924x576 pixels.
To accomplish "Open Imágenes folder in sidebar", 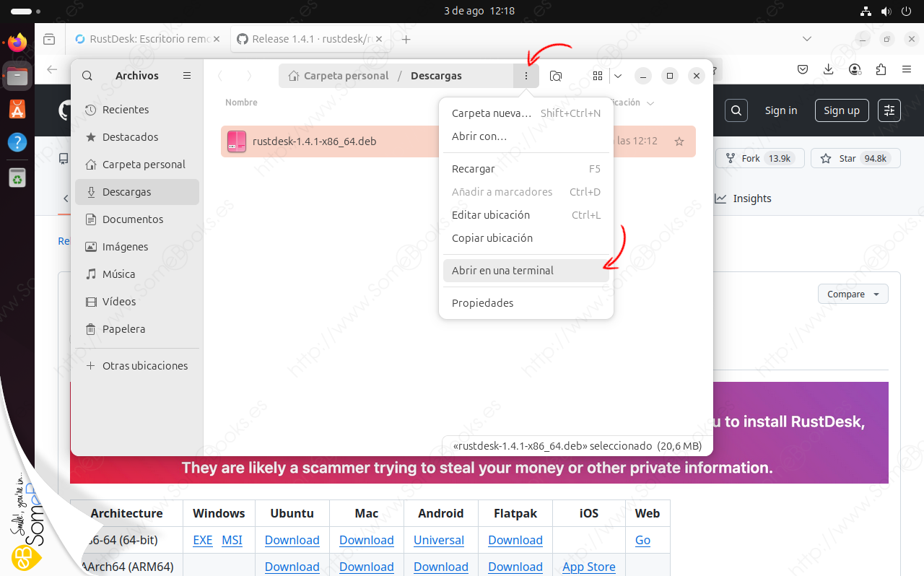I will (137, 247).
